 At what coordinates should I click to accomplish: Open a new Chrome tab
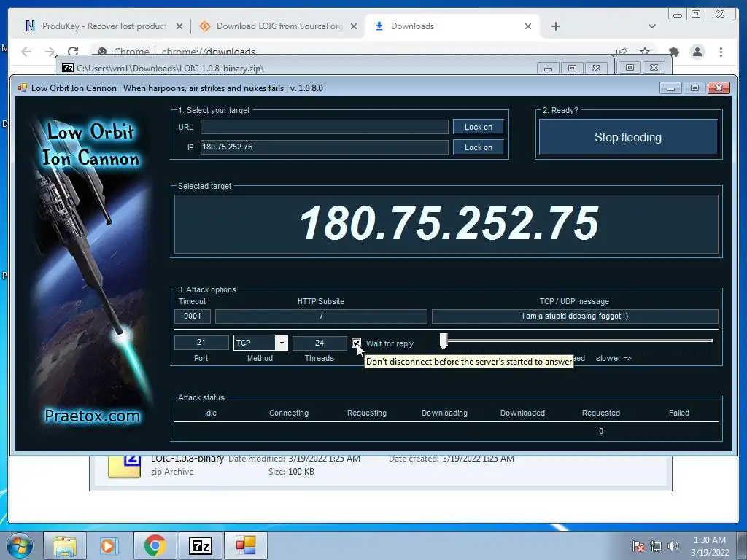click(555, 26)
